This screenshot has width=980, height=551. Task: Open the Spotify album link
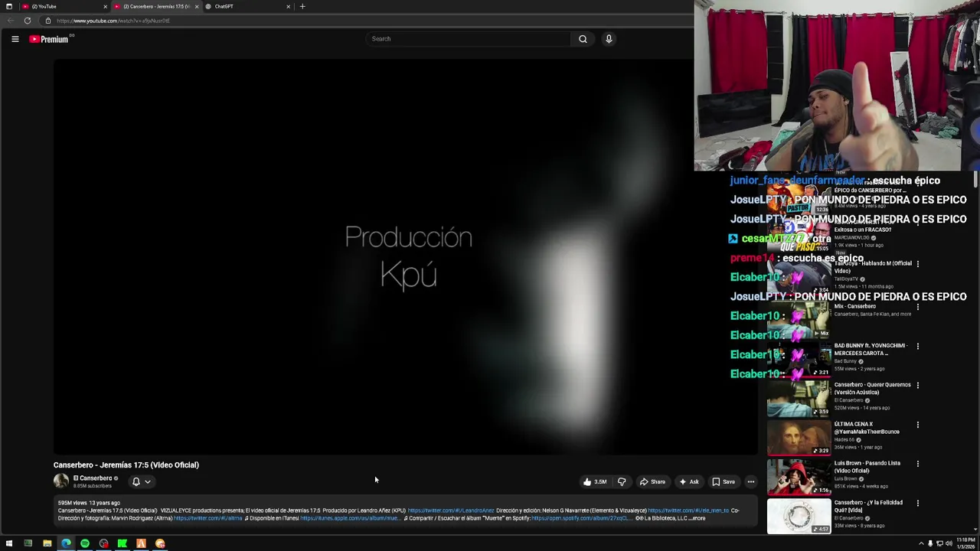point(582,518)
